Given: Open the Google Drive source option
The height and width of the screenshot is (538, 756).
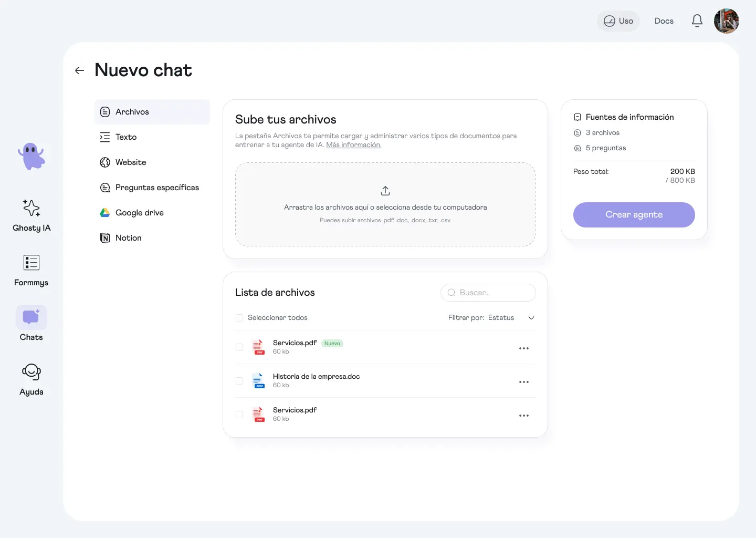Looking at the screenshot, I should 139,212.
